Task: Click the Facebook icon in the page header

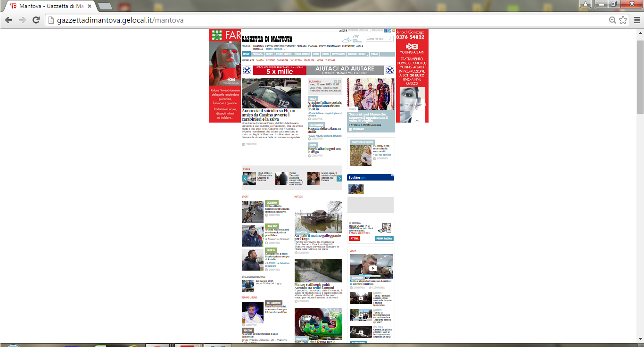Action: [386, 31]
